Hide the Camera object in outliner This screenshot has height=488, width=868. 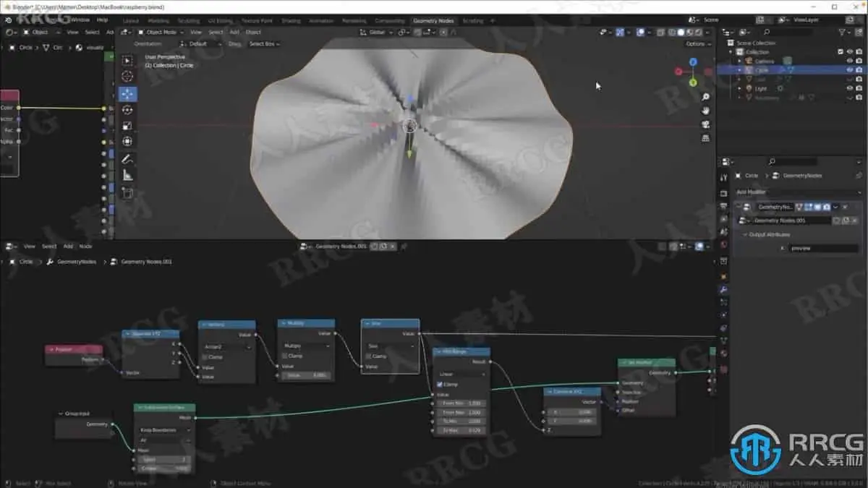850,61
